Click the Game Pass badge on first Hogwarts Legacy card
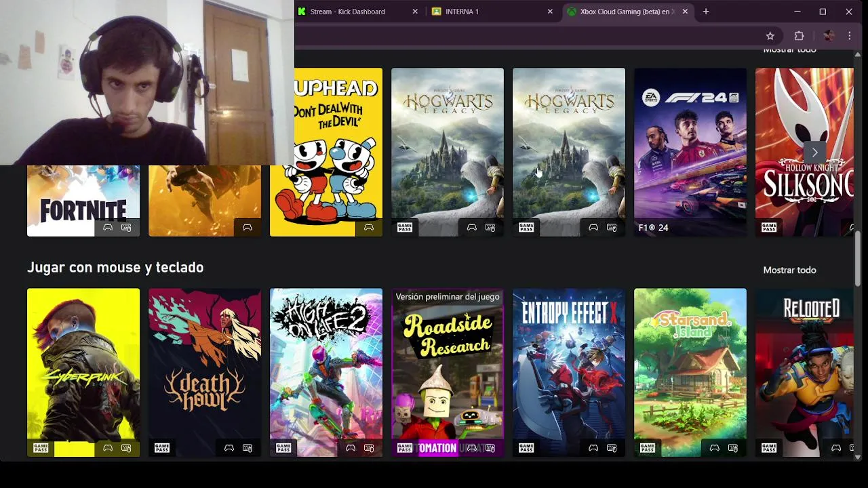 [405, 228]
